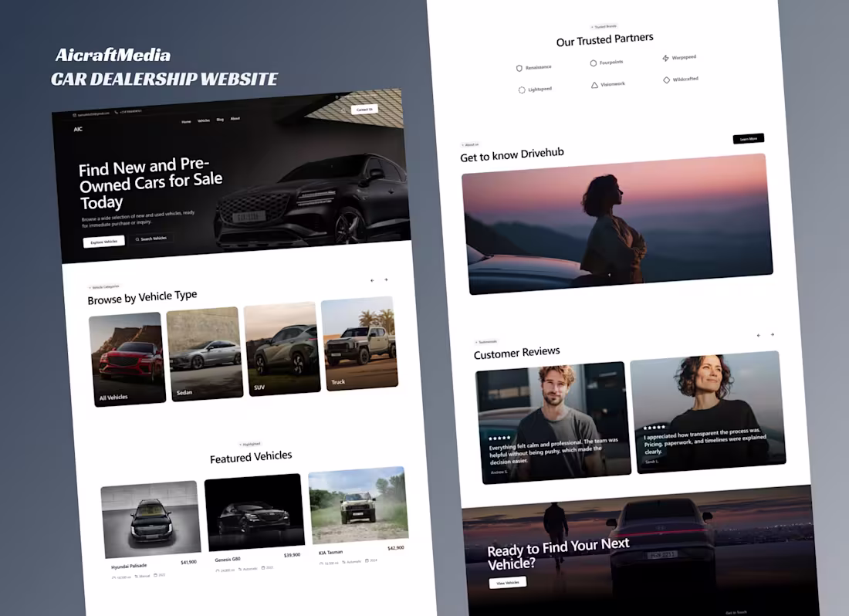The height and width of the screenshot is (616, 849).
Task: Click the KIA Tasman title text
Action: coord(331,552)
